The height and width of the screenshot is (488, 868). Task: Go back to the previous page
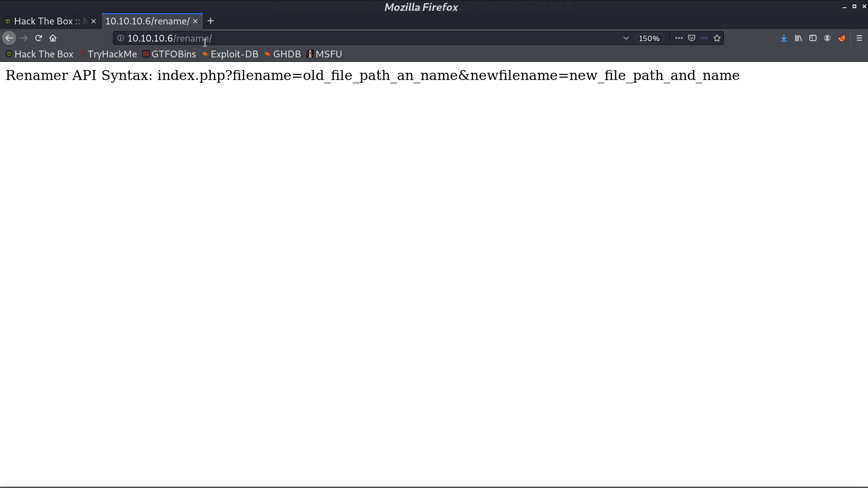[x=9, y=38]
